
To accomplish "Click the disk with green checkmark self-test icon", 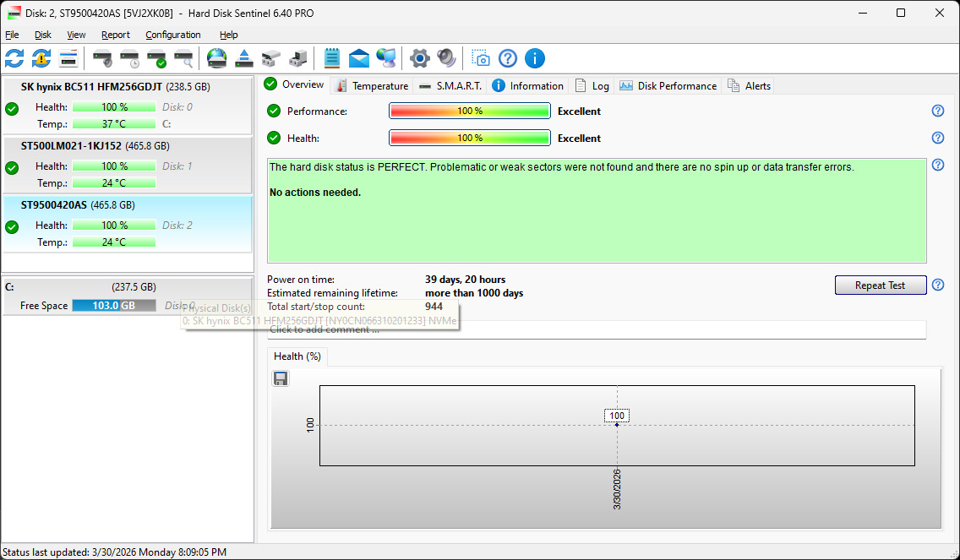I will 156,59.
